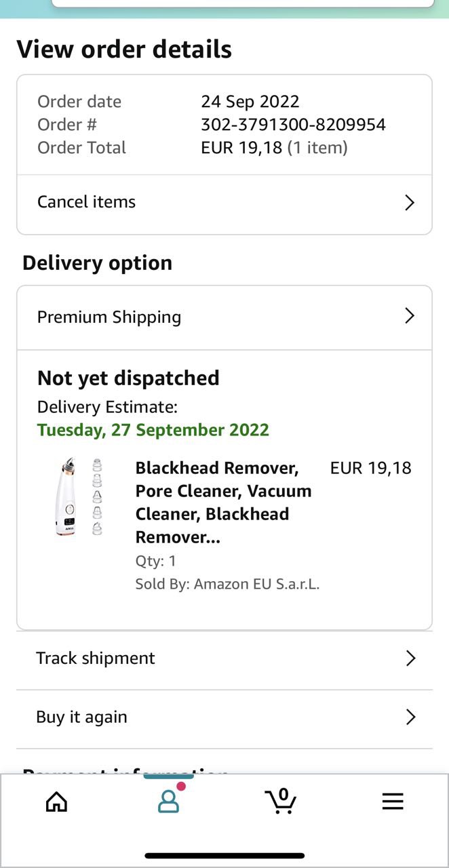Tap the Buy it again chevron

tap(410, 717)
